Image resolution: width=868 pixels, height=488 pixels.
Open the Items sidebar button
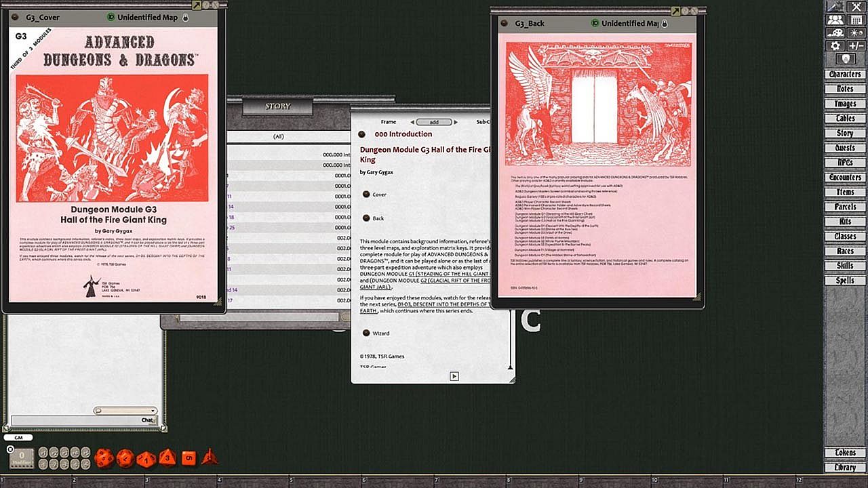tap(844, 192)
